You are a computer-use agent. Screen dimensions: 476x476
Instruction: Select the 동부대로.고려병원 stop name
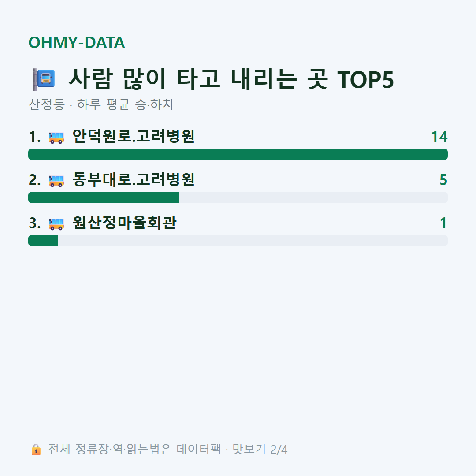[x=133, y=179]
